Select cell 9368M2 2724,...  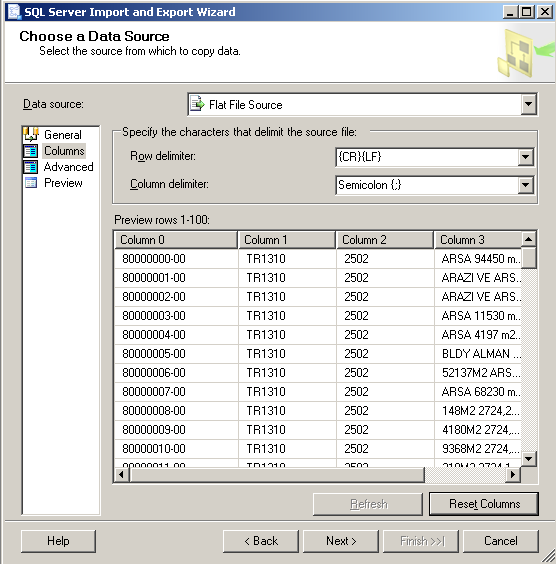point(478,449)
